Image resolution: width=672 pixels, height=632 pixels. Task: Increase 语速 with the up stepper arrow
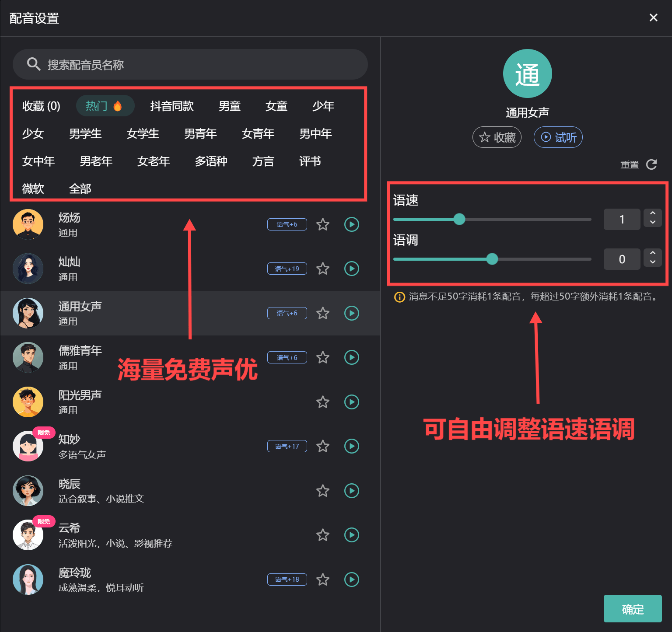point(652,214)
